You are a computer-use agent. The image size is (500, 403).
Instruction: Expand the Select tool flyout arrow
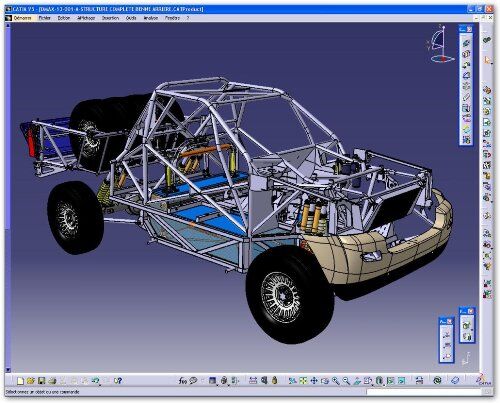pos(492,64)
